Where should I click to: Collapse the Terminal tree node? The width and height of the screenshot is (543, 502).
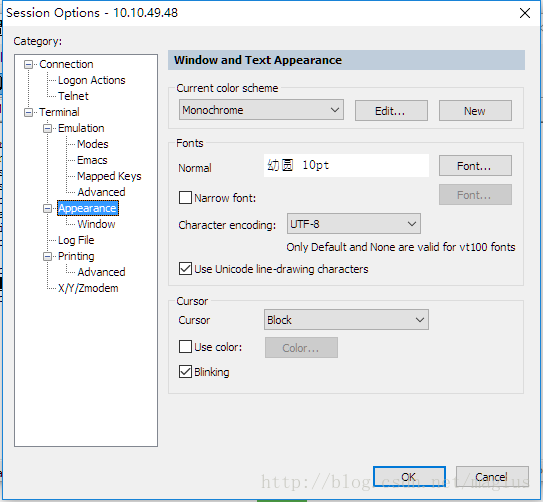coord(28,112)
